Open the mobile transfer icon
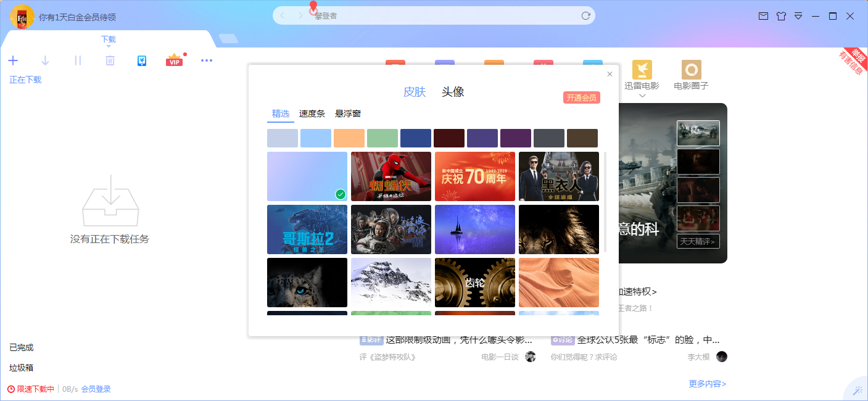868x401 pixels. (141, 60)
